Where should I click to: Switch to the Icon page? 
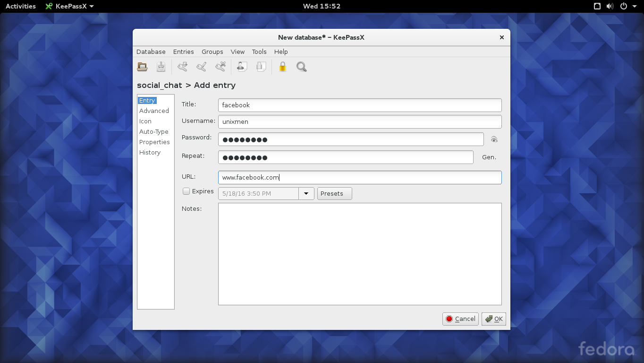(x=145, y=121)
